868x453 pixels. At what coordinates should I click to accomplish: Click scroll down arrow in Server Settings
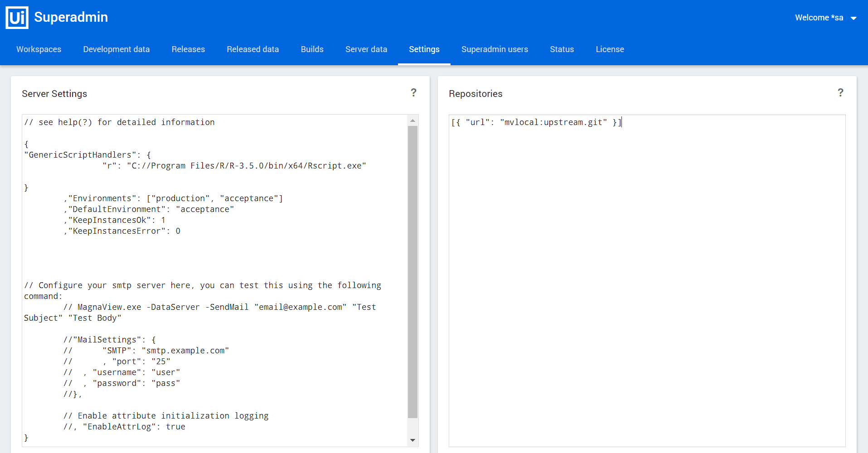(412, 440)
